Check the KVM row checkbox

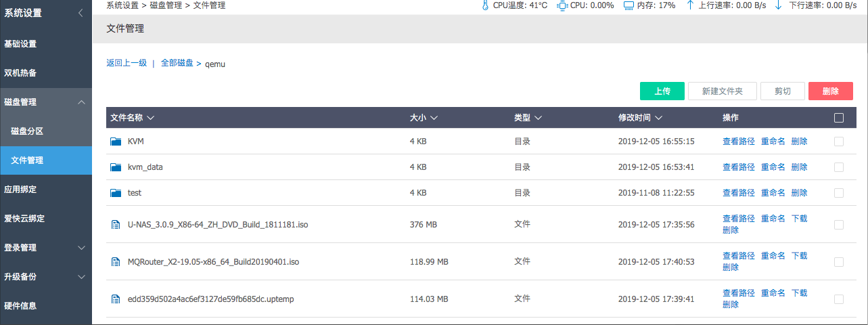point(839,142)
